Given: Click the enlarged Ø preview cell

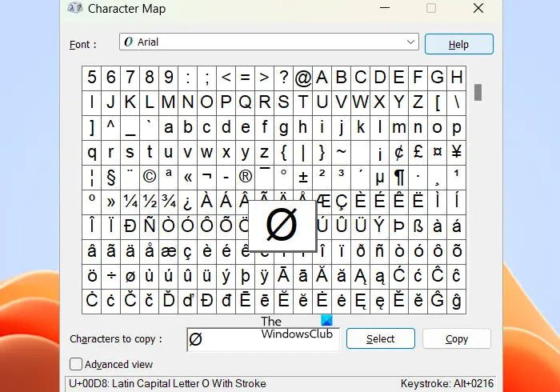Looking at the screenshot, I should coord(282,226).
